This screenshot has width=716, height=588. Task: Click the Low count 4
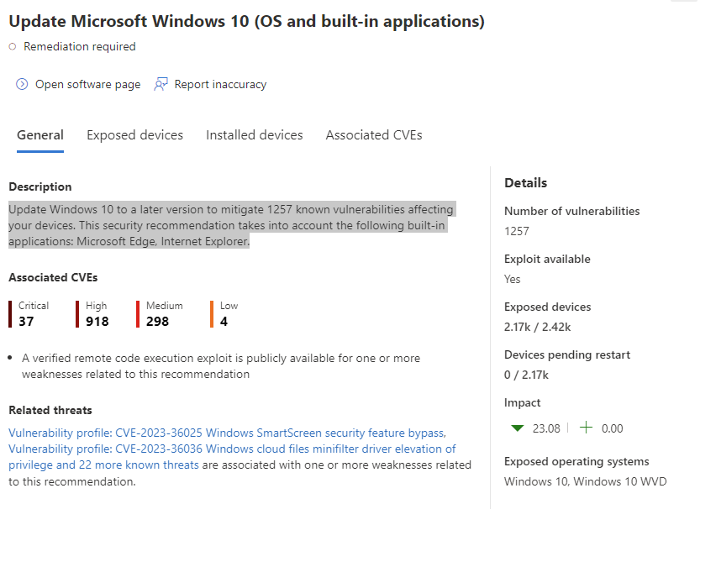coord(224,322)
